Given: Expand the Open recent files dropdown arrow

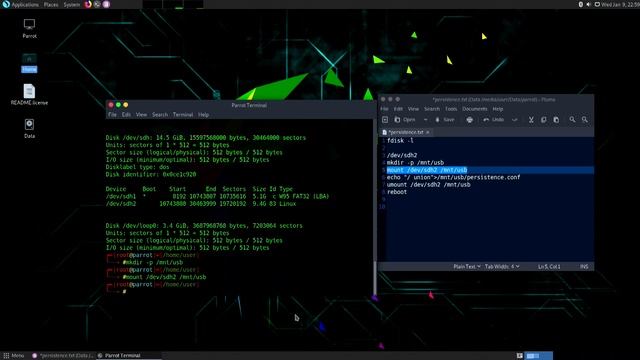Looking at the screenshot, I should [x=425, y=120].
